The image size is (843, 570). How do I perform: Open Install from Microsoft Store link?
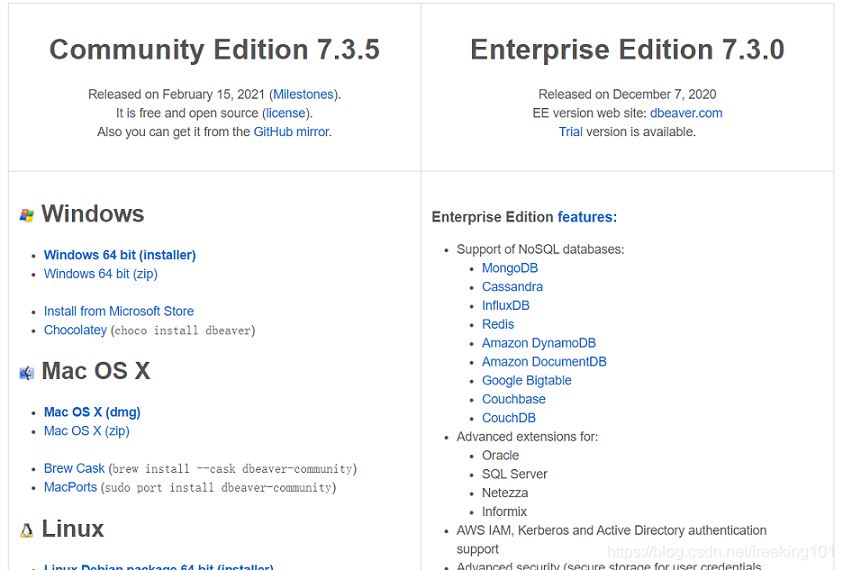(119, 311)
